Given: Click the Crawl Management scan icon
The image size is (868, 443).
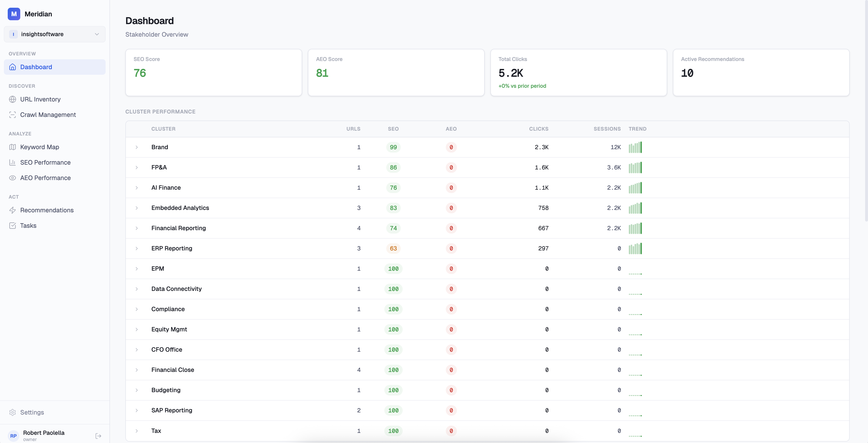Looking at the screenshot, I should [x=13, y=115].
